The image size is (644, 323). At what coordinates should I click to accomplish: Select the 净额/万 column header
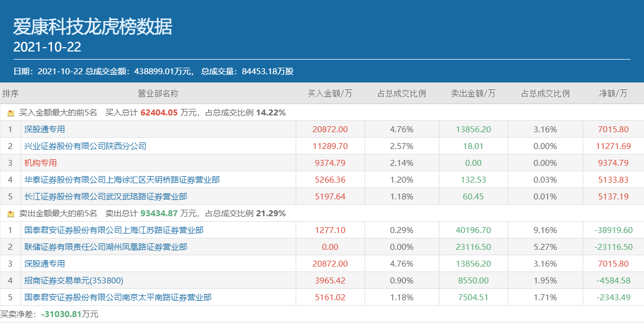[612, 93]
